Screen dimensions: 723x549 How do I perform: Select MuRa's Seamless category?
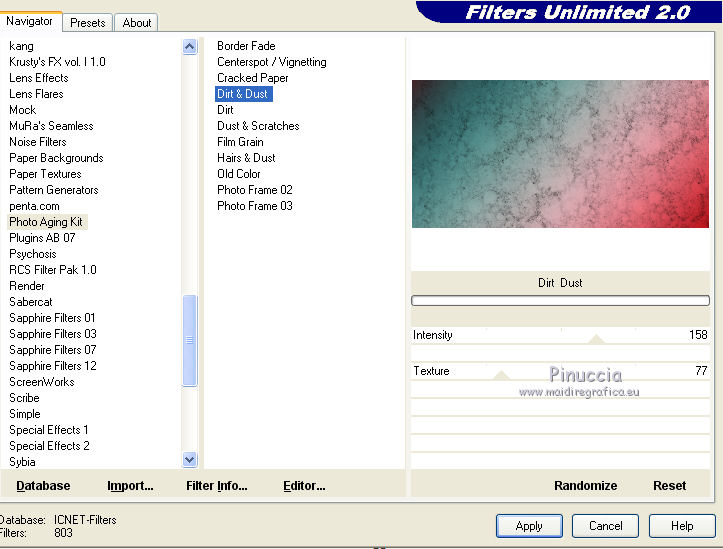[51, 126]
